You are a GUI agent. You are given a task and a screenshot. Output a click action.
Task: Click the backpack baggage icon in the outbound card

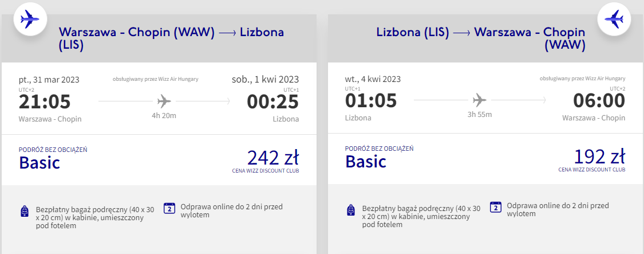point(23,211)
